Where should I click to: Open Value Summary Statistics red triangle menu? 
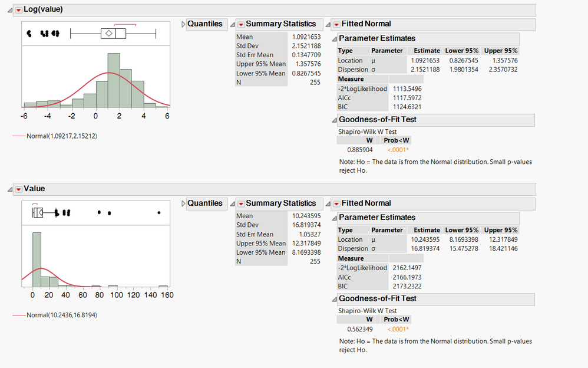[x=241, y=204]
